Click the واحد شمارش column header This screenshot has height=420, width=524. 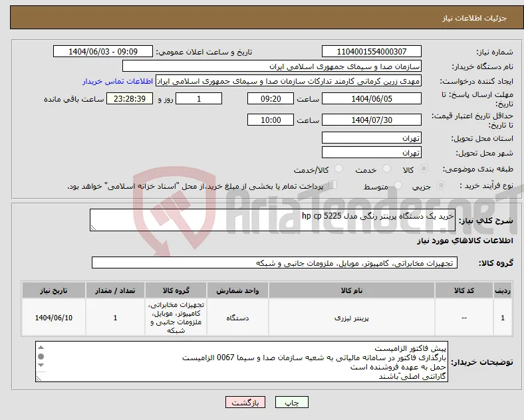click(x=237, y=290)
